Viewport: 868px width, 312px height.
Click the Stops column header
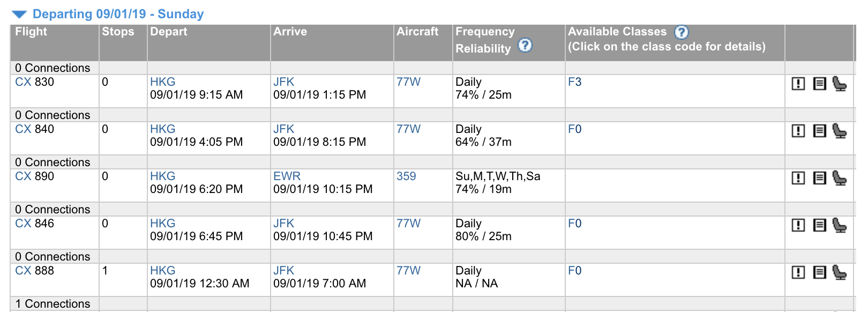pyautogui.click(x=118, y=32)
